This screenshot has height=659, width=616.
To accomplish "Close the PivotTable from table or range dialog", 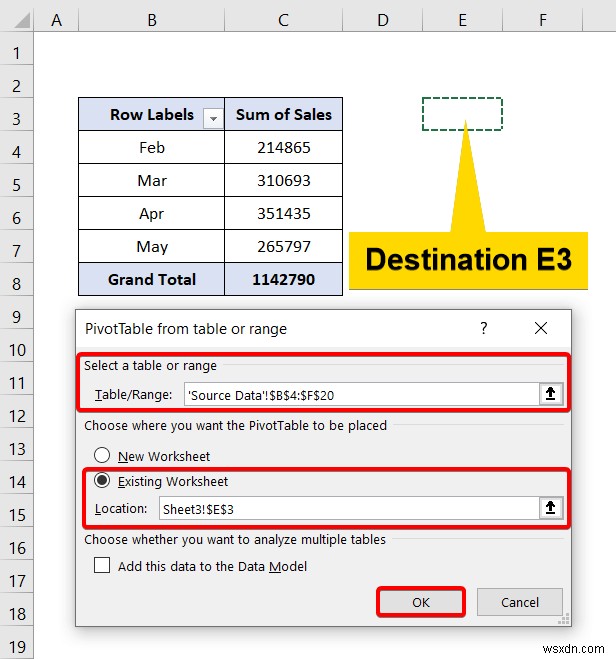I will coord(541,328).
